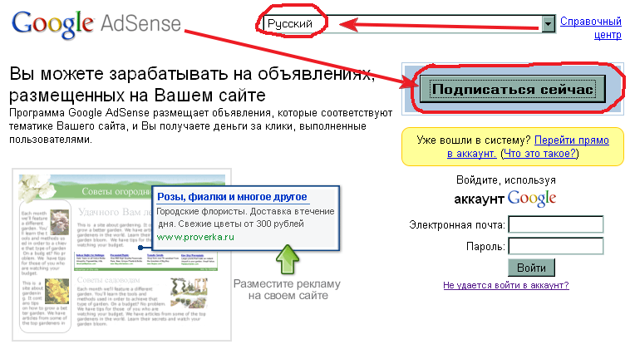
Task: Click the green upward arrow icon
Action: (287, 259)
